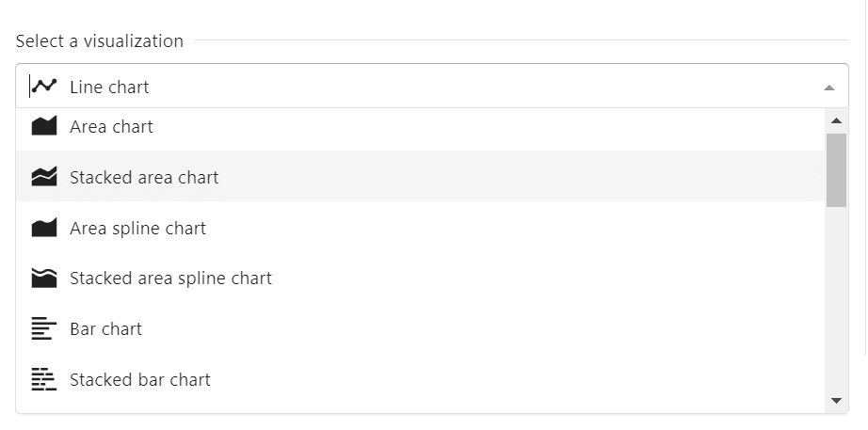Click the Stacked area spline chart icon
The image size is (868, 430).
click(44, 278)
